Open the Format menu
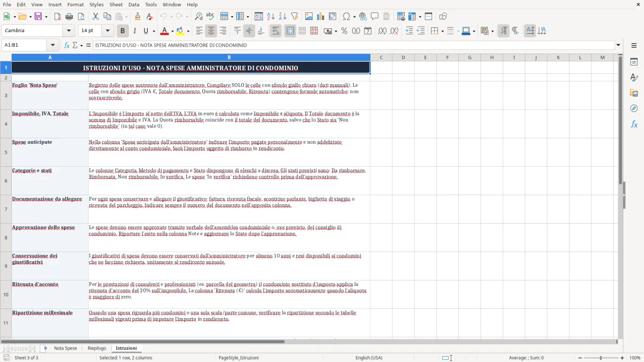 [76, 4]
